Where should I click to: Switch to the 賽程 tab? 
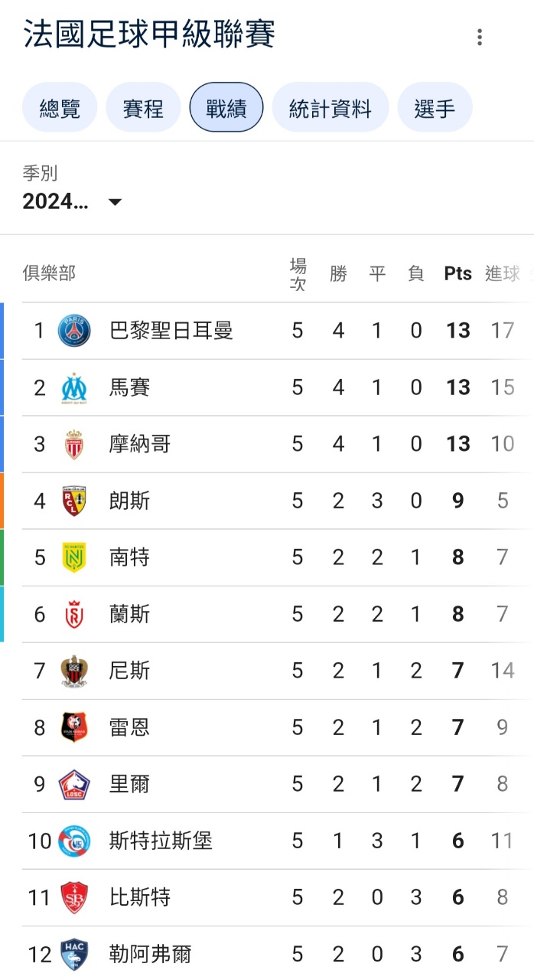pos(143,108)
